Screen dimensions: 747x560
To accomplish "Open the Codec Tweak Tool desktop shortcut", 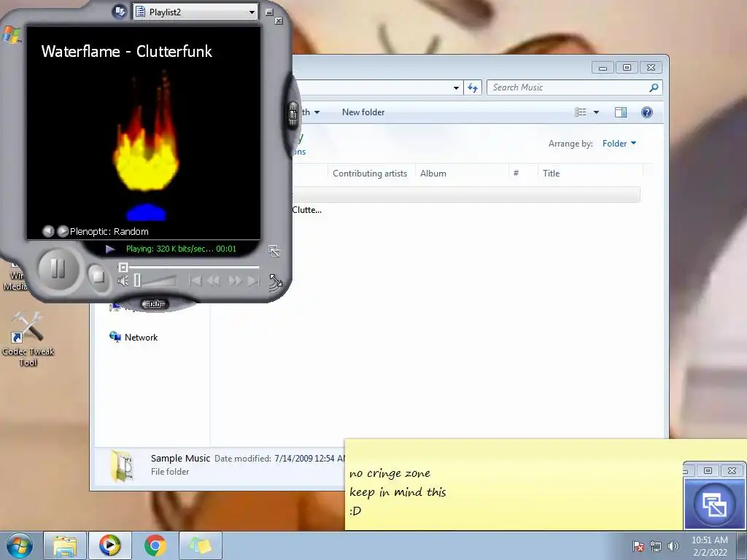I will [28, 339].
